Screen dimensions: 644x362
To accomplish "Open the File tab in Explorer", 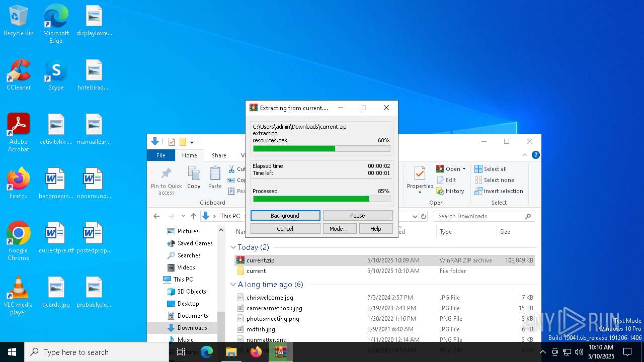I will pos(161,155).
